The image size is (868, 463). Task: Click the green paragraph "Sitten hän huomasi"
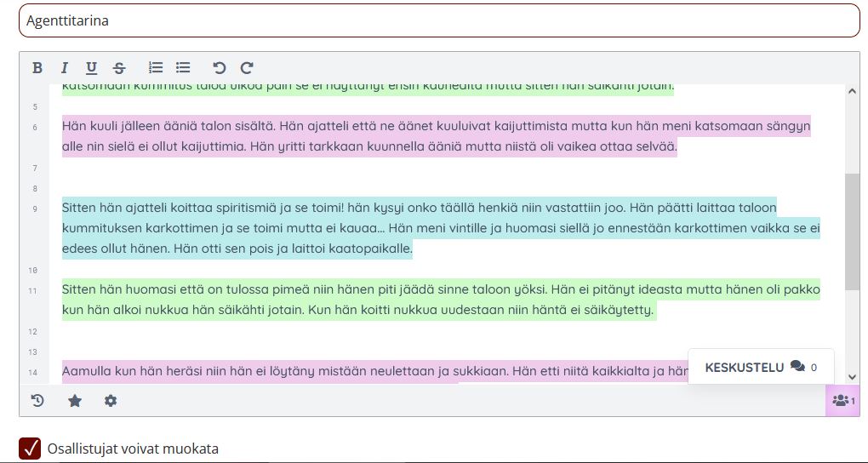coord(425,300)
